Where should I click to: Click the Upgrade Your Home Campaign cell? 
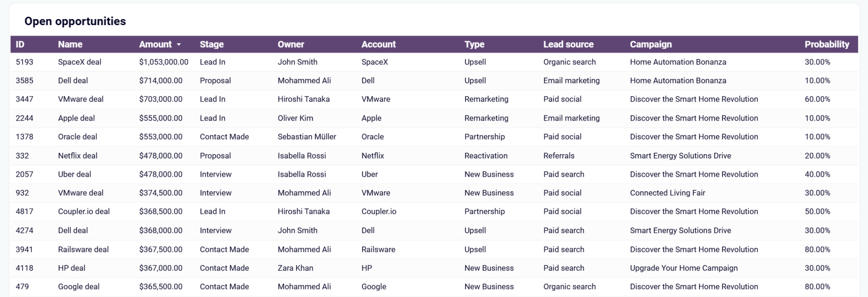[x=684, y=268]
